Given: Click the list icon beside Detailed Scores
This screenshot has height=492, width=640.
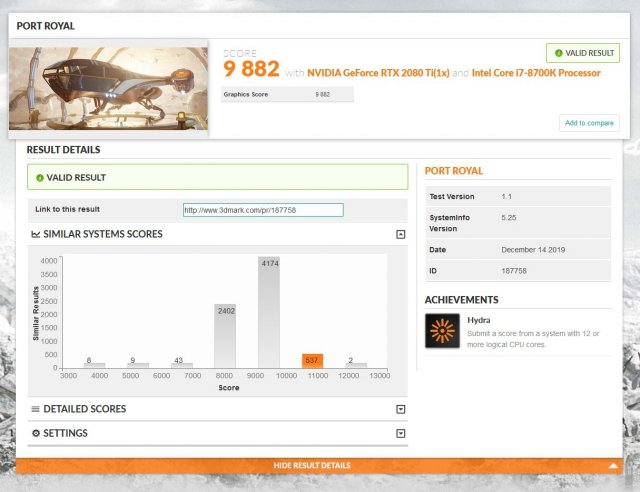Looking at the screenshot, I should (x=36, y=409).
